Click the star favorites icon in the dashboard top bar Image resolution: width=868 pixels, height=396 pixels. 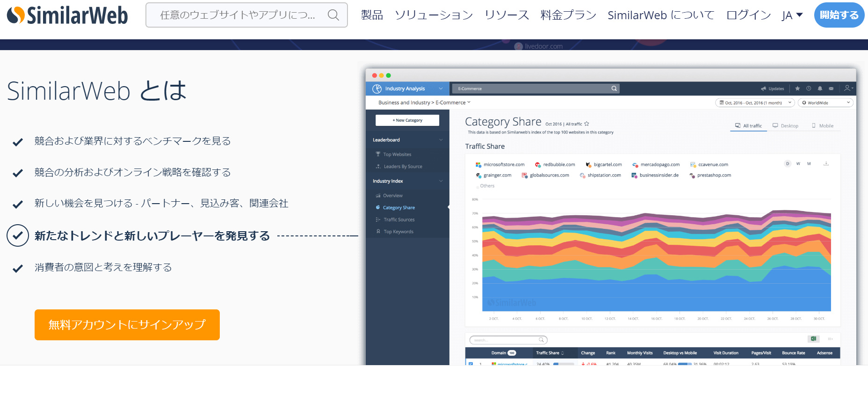pyautogui.click(x=797, y=88)
